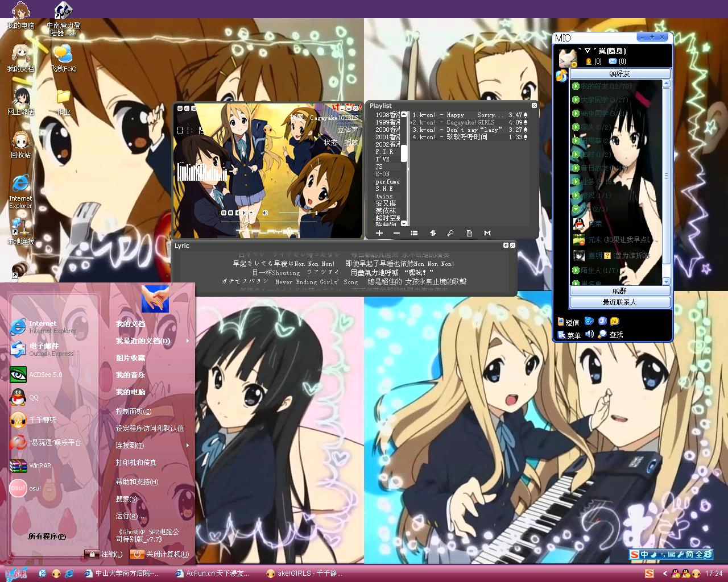Open '短信' SMS in QQ panel
This screenshot has width=728, height=582.
tap(568, 322)
